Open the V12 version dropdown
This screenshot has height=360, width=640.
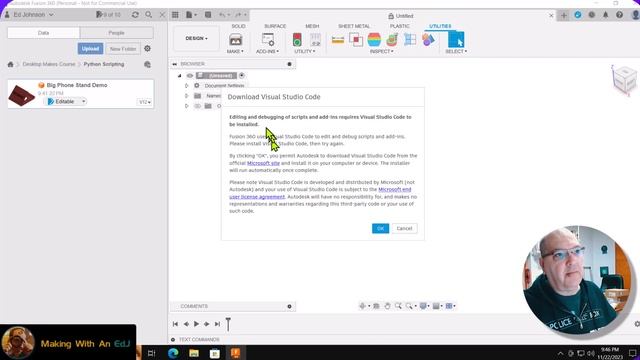145,102
